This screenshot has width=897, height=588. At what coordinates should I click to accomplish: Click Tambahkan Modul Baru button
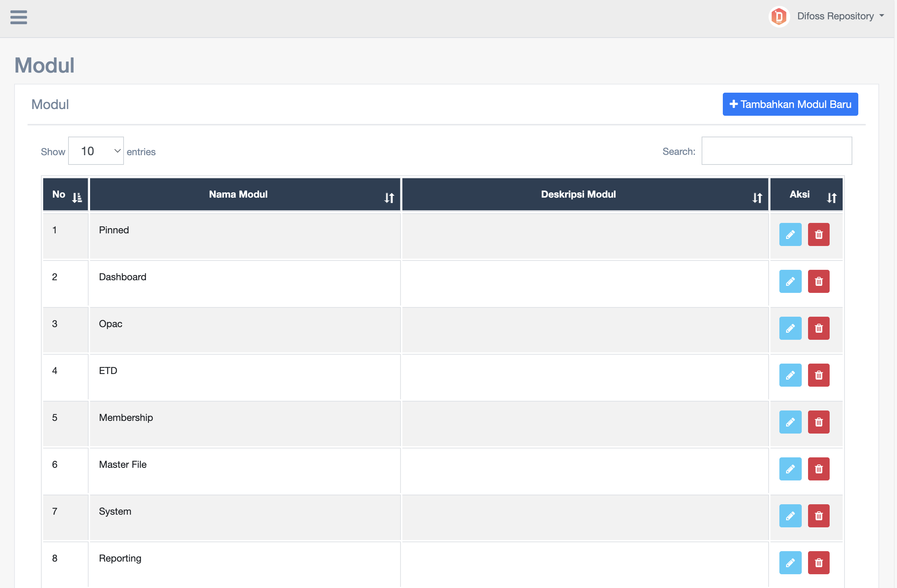[x=790, y=104]
